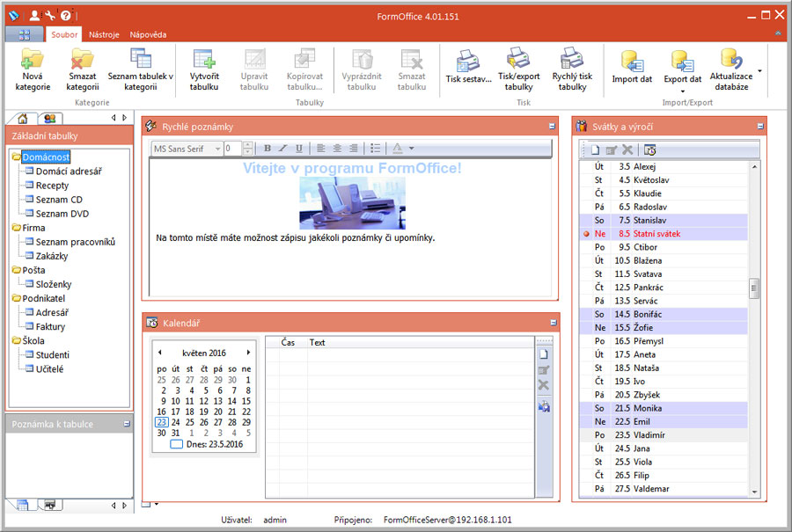
Task: Collapse Rychlé poznámky panel
Action: pos(552,127)
